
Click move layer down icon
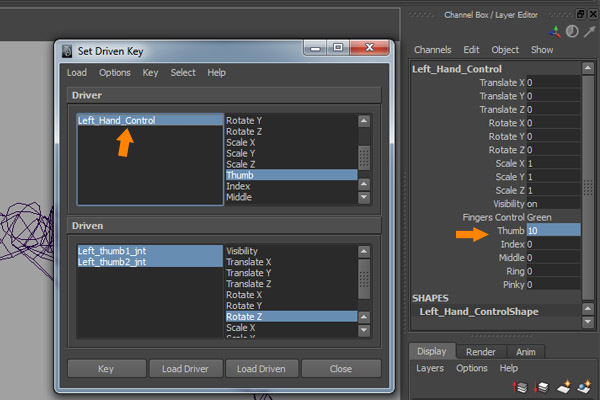pos(541,387)
